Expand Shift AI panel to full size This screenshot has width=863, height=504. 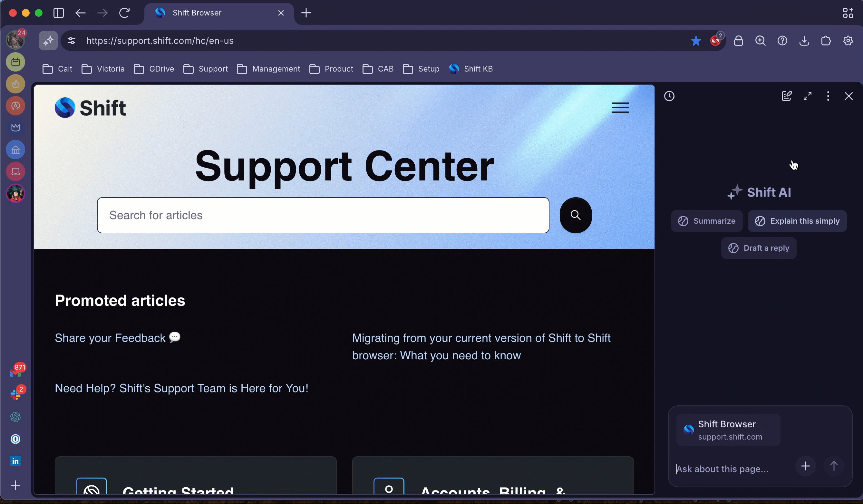coord(808,96)
